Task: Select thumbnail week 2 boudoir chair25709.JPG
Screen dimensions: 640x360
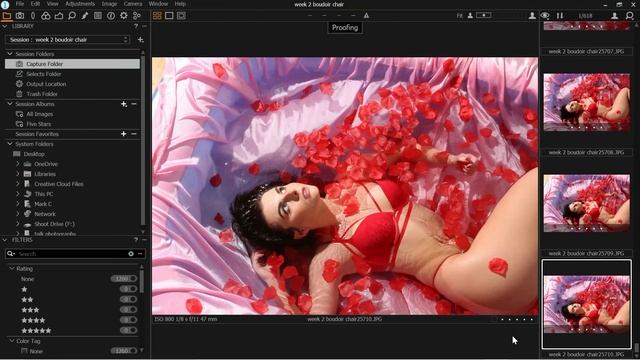Action: [x=587, y=203]
